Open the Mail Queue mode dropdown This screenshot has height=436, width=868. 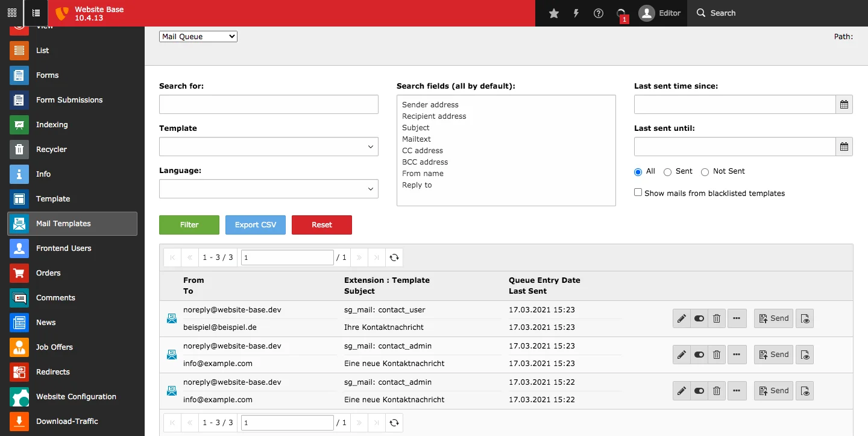click(198, 37)
